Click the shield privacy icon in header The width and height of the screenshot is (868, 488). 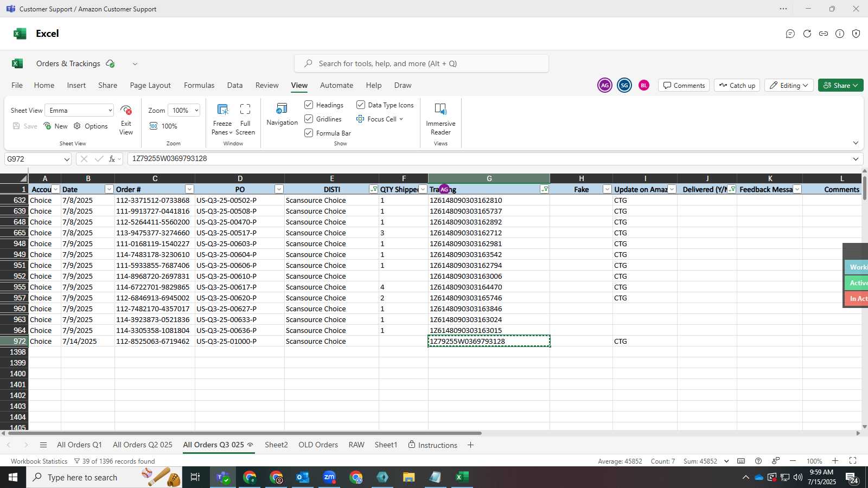click(856, 34)
